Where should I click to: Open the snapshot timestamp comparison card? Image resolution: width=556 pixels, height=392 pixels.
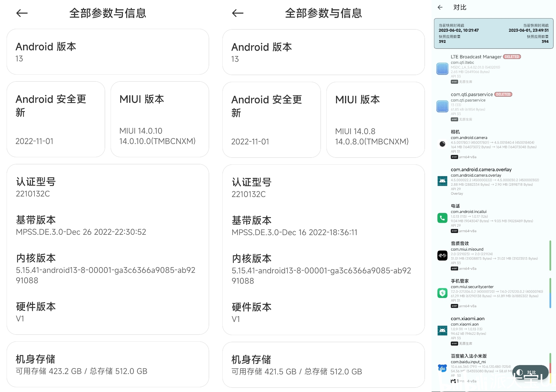(494, 34)
